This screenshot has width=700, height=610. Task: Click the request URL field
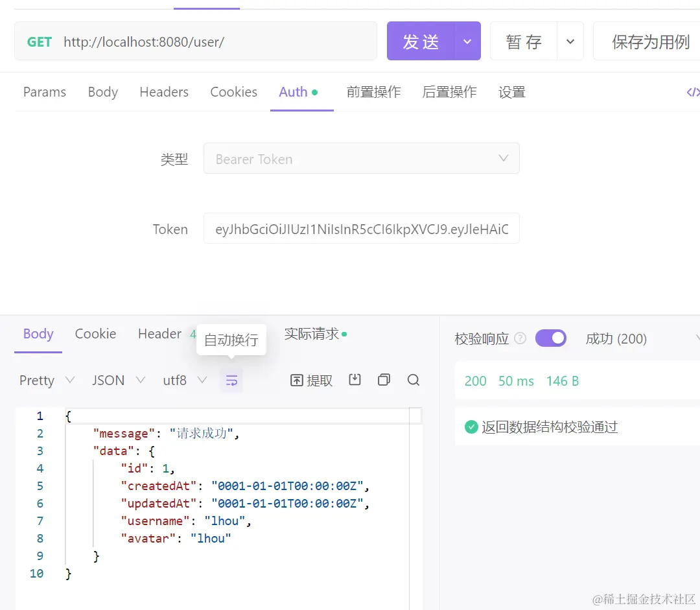pos(196,41)
